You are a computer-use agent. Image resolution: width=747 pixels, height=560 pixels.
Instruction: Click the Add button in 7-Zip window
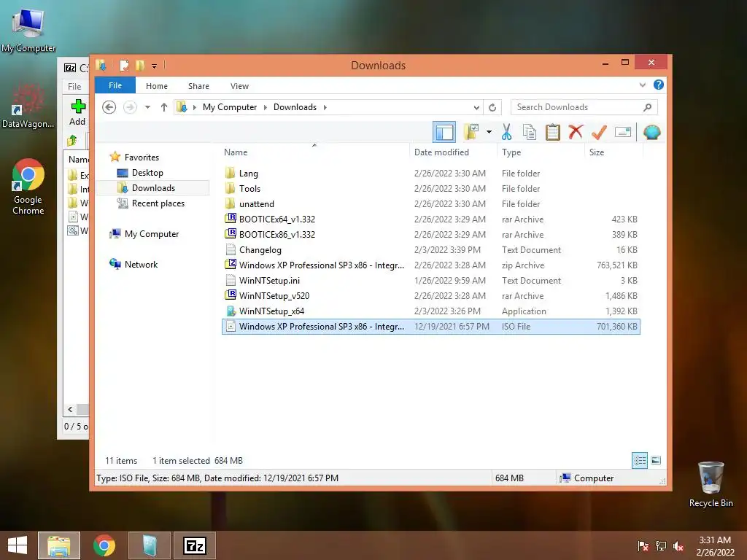tap(77, 112)
